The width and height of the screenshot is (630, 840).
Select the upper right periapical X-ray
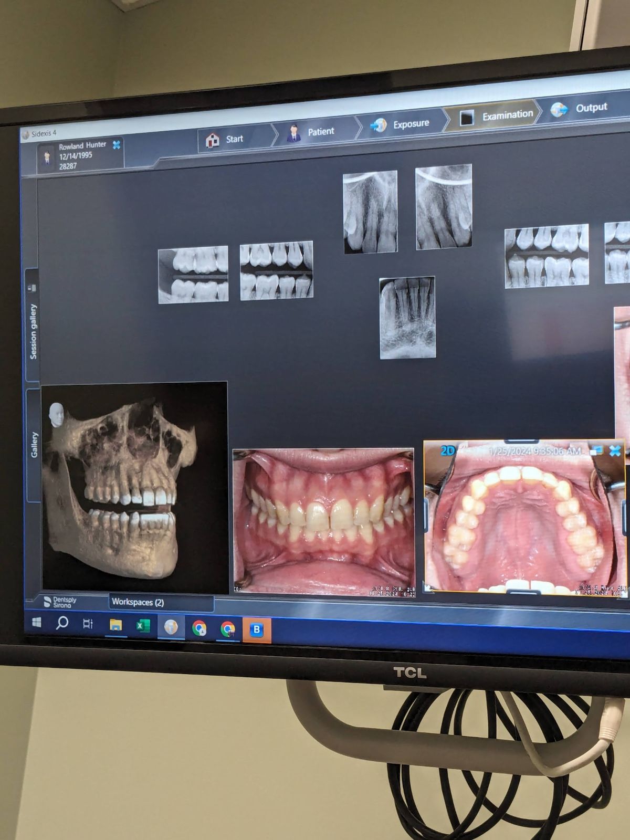pos(444,206)
